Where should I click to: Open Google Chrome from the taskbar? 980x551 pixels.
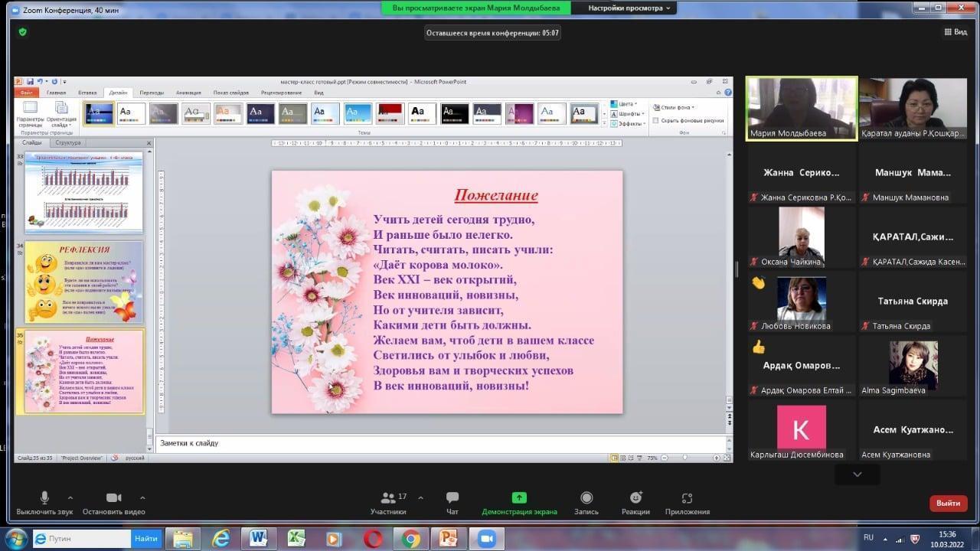(x=410, y=539)
